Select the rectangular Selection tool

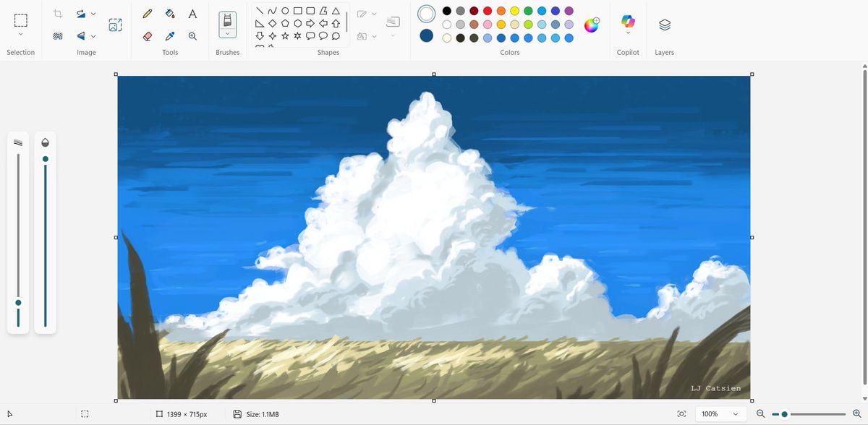pos(20,20)
